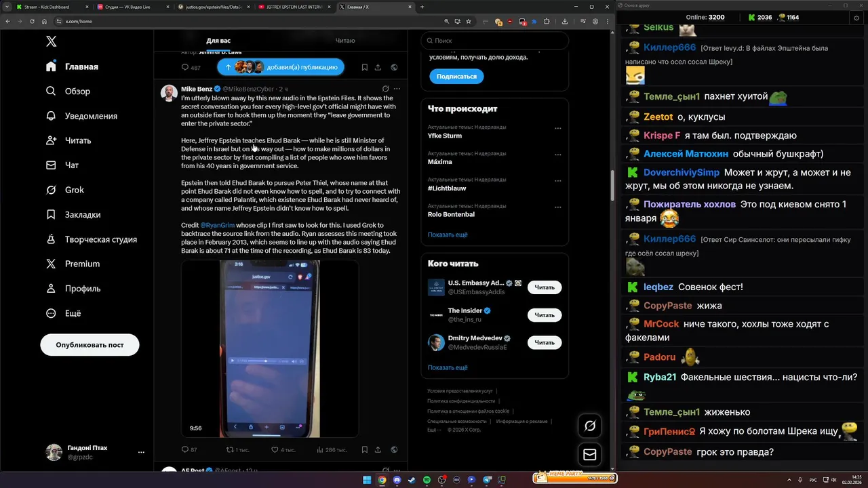Switch to Студия — VK Видео Live tab
The image size is (868, 488).
133,7
